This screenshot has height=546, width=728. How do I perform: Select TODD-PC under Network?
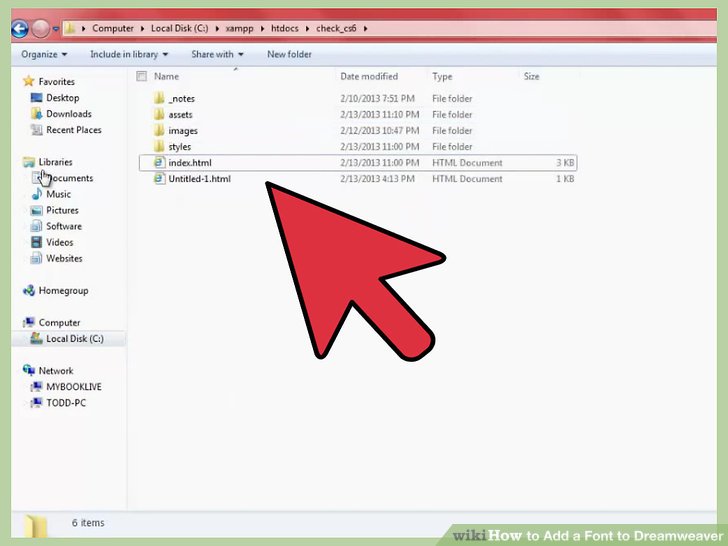point(68,403)
